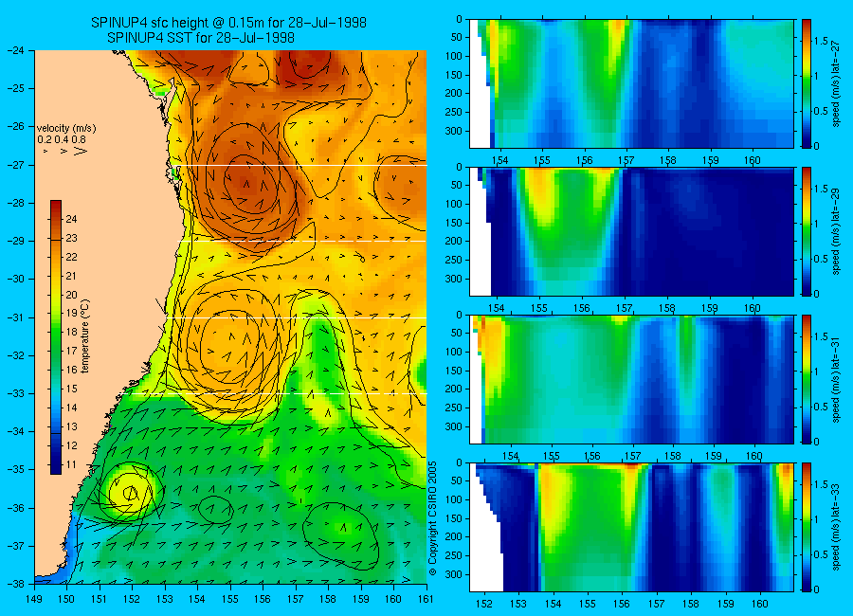Click the "152" longitude tick on the lat=-33 panel
The width and height of the screenshot is (853, 616).
[x=483, y=604]
